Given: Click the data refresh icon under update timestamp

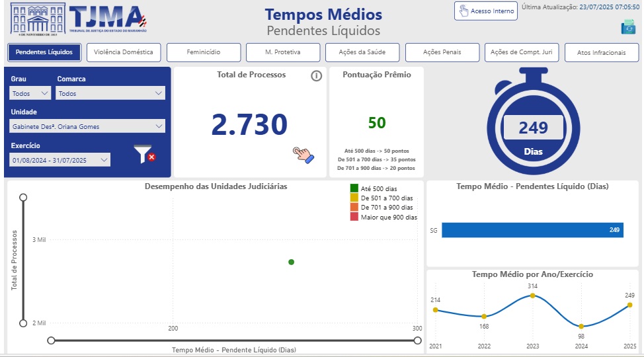Looking at the screenshot, I should tap(627, 27).
